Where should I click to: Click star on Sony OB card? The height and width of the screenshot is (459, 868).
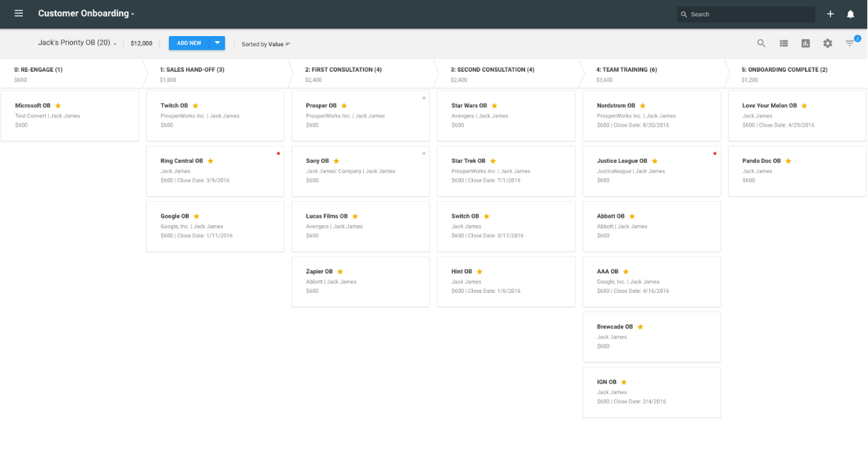336,161
